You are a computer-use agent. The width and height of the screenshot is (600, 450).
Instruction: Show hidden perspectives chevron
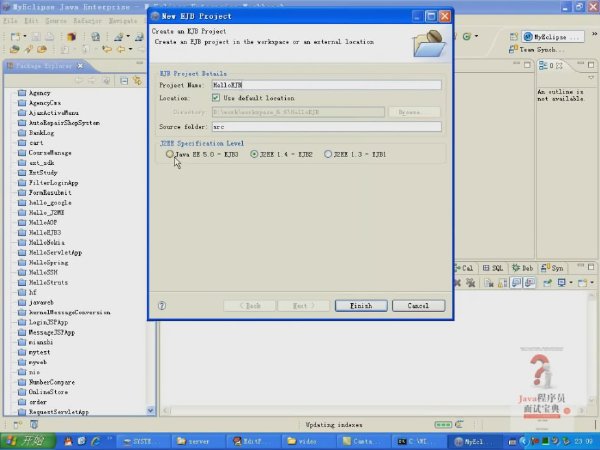tap(594, 34)
